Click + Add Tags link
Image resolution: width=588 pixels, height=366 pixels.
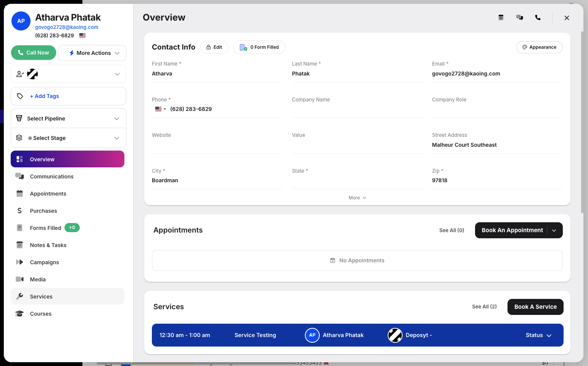pos(44,96)
